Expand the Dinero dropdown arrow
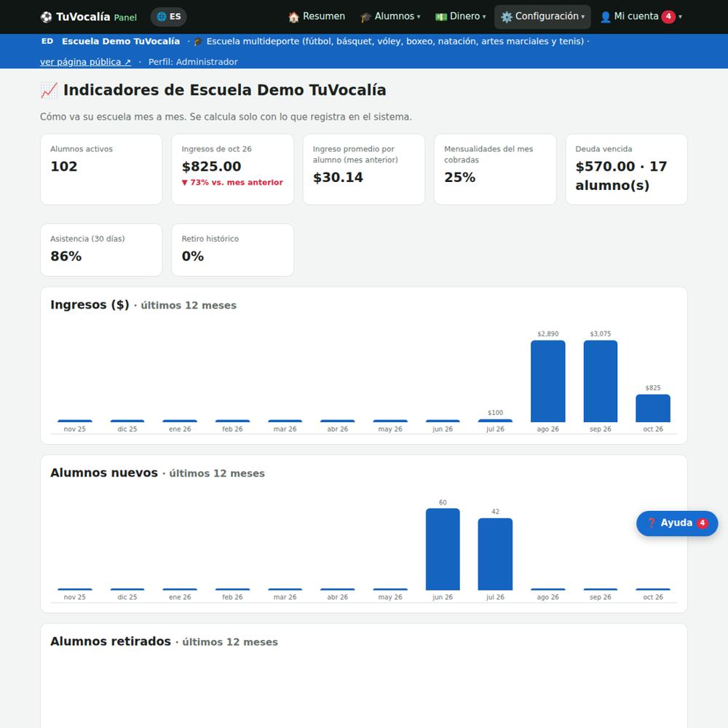This screenshot has height=728, width=728. tap(484, 17)
